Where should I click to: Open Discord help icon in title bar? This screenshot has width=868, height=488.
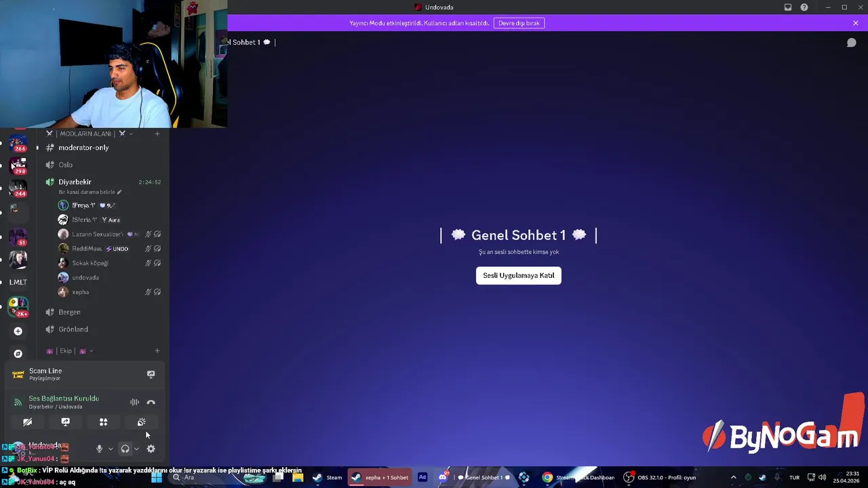(804, 7)
